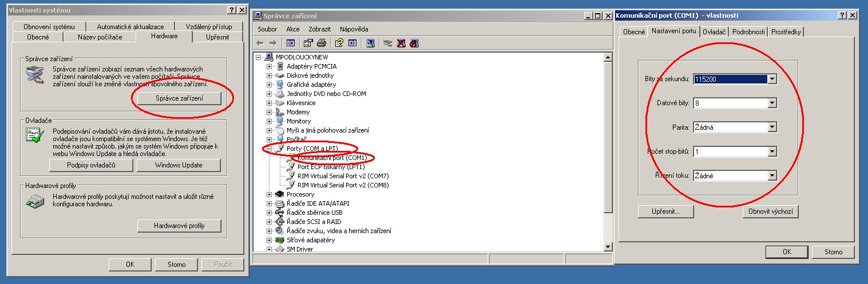This screenshot has height=284, width=868.
Task: Click the Print icon in Device Manager toolbar
Action: (x=322, y=43)
